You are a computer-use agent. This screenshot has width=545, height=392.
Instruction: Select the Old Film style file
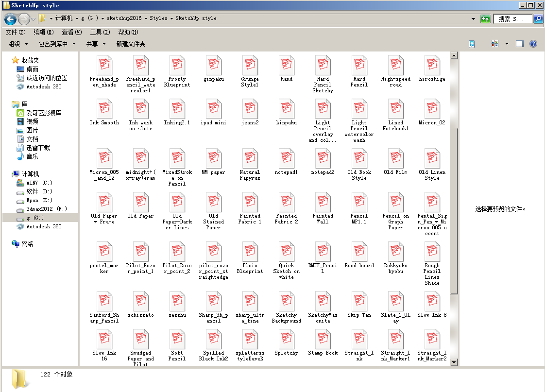pos(395,165)
